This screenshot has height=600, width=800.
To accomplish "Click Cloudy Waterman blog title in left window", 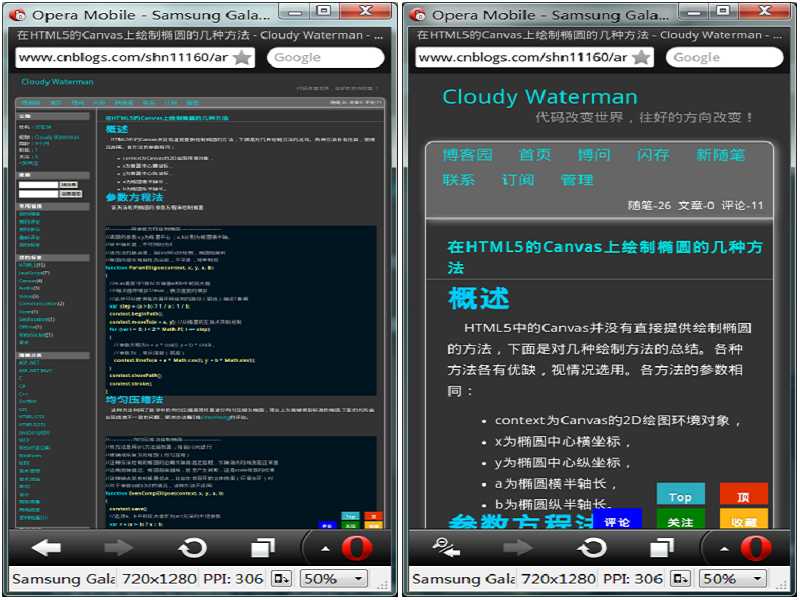I will pos(57,82).
